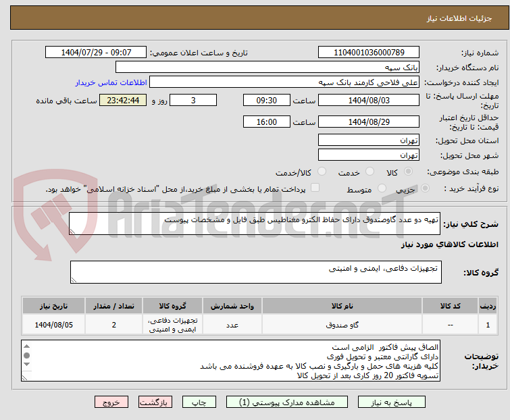This screenshot has height=420, width=510.
Task: Click the چاپ button
Action: pos(199,402)
